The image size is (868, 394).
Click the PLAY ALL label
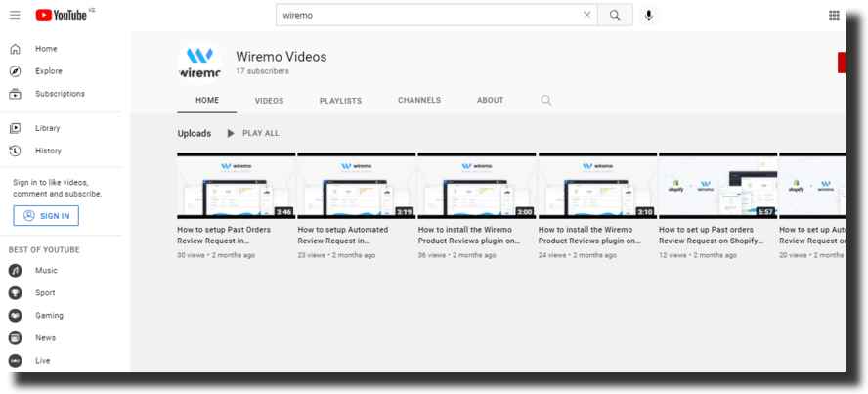click(x=261, y=133)
